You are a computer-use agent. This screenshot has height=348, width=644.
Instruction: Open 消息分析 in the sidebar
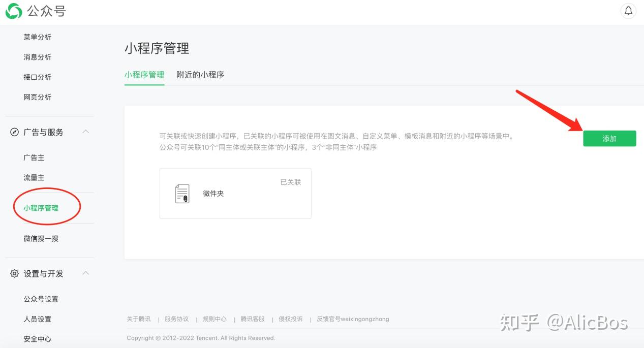pos(37,57)
